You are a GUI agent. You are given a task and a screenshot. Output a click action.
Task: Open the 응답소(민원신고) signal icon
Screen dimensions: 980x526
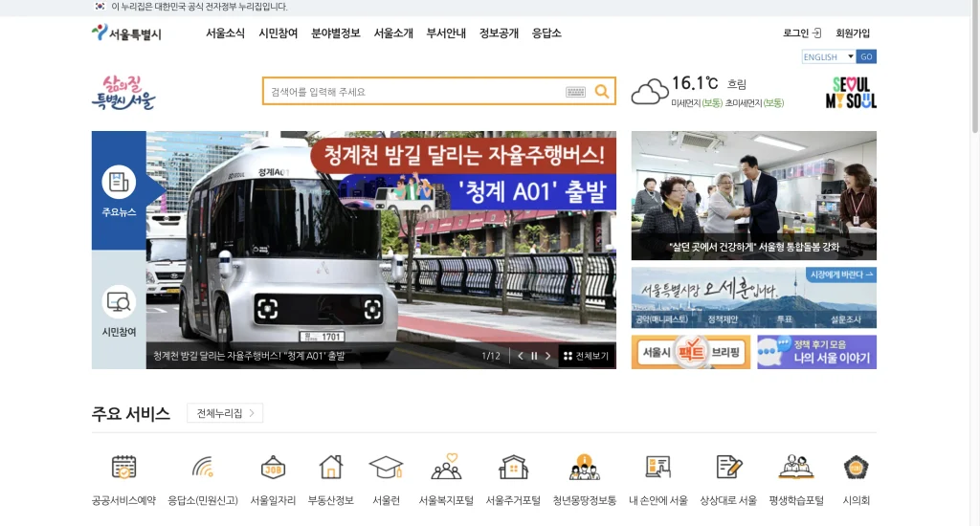pos(203,468)
